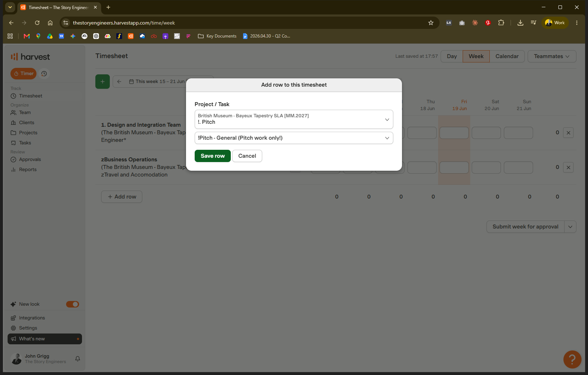
Task: Open the This week date picker
Action: pos(157,82)
